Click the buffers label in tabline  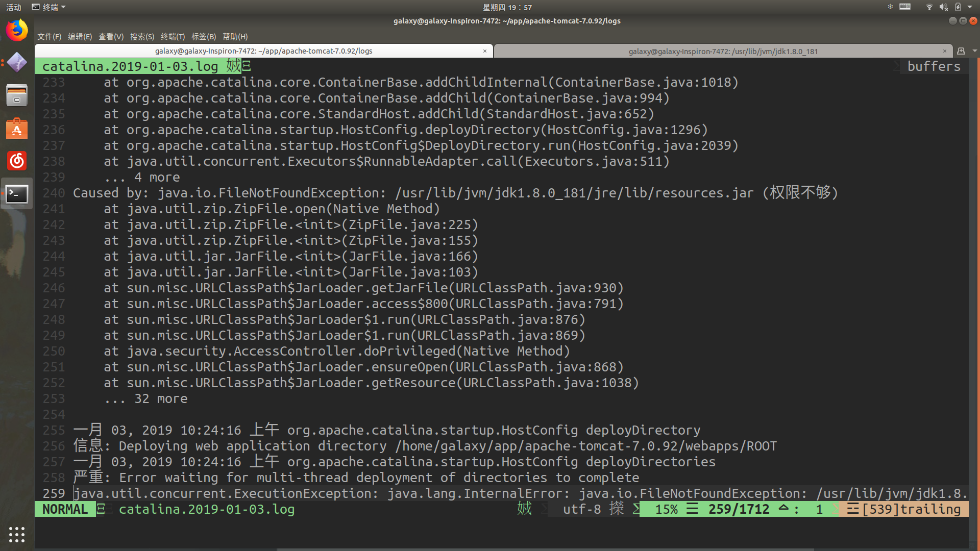(934, 66)
